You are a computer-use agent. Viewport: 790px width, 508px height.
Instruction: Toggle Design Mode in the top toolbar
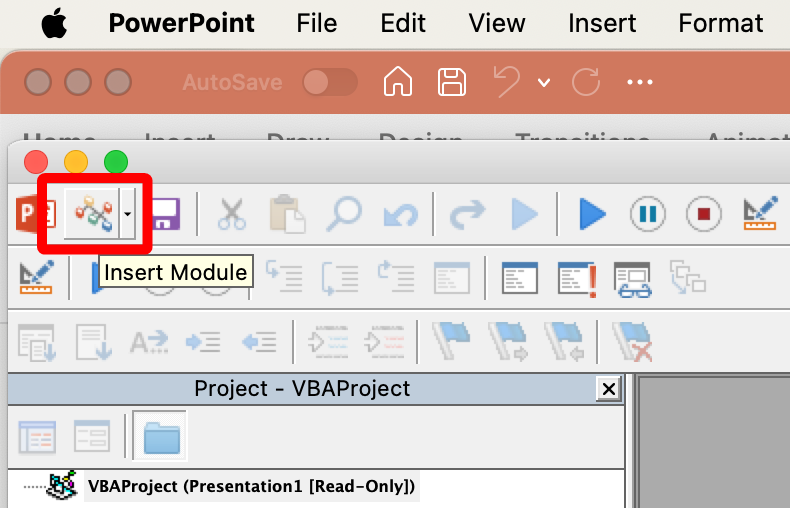[x=761, y=213]
